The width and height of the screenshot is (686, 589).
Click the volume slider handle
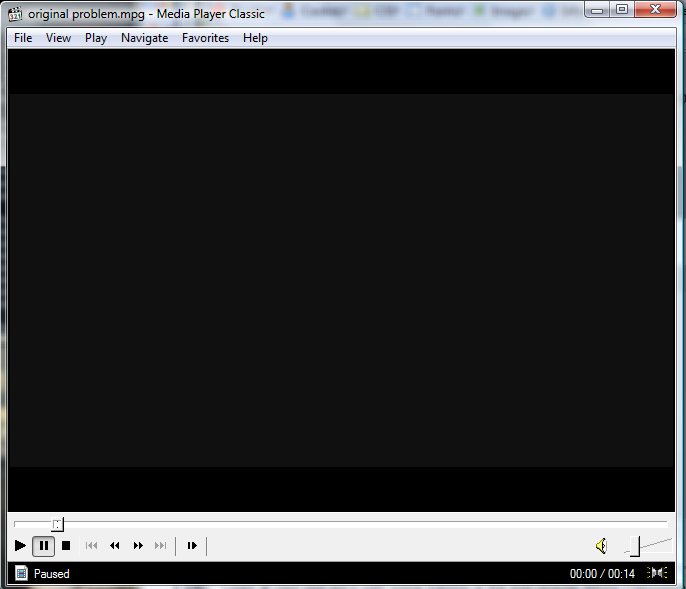(x=635, y=547)
